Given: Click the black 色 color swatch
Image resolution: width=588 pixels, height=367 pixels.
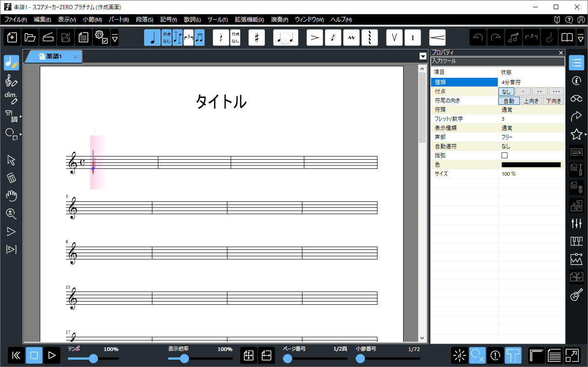Looking at the screenshot, I should [x=531, y=165].
